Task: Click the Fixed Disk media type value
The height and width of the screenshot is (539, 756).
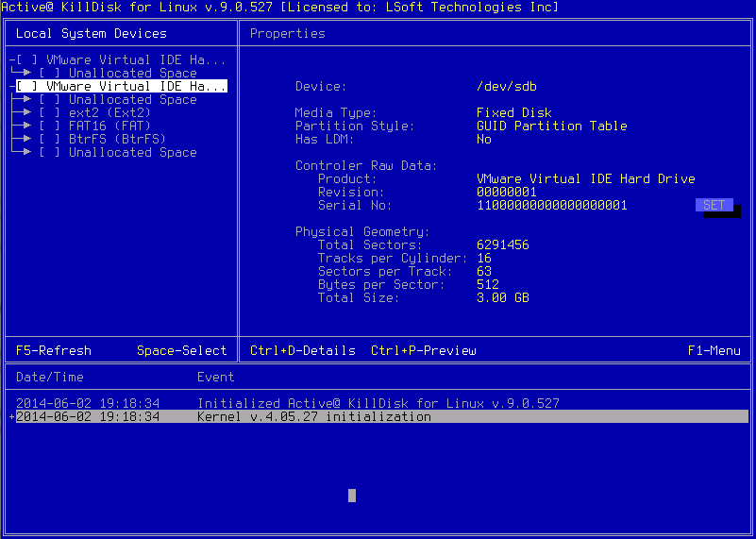Action: tap(514, 113)
